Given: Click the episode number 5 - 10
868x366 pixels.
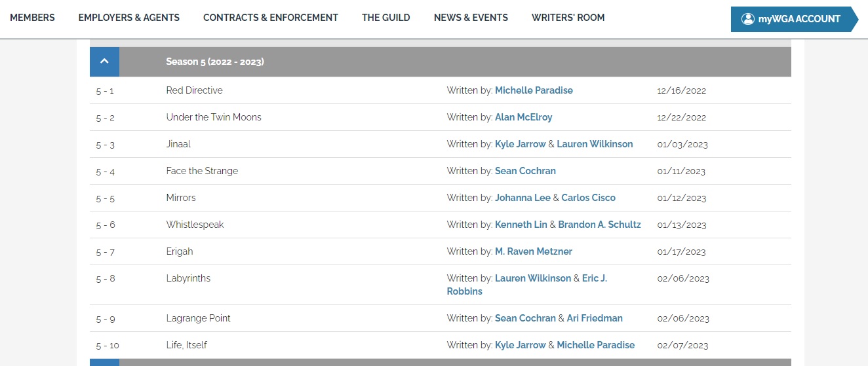Looking at the screenshot, I should click(x=108, y=346).
